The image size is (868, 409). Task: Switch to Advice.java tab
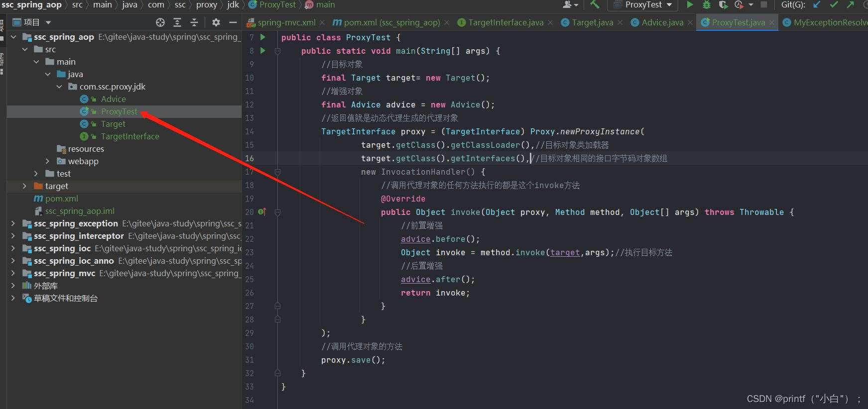pyautogui.click(x=662, y=22)
